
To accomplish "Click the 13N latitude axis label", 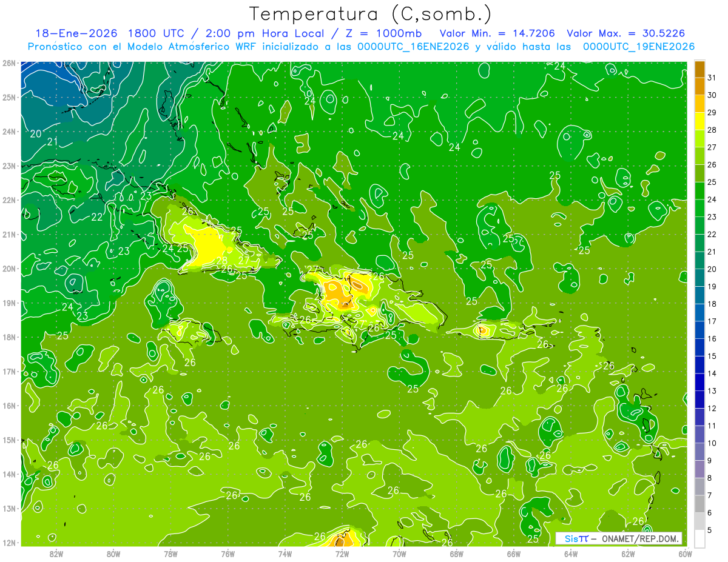I will point(8,509).
